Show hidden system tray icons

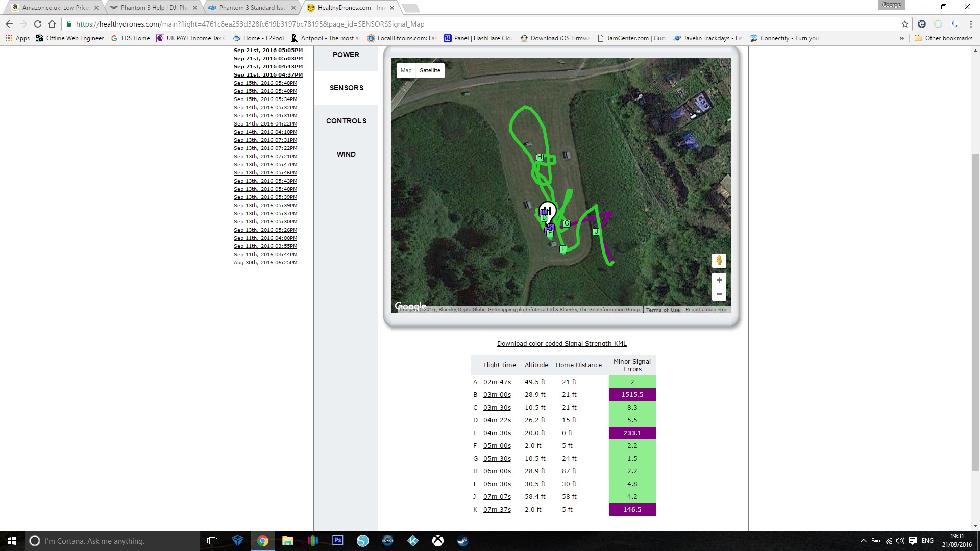863,541
